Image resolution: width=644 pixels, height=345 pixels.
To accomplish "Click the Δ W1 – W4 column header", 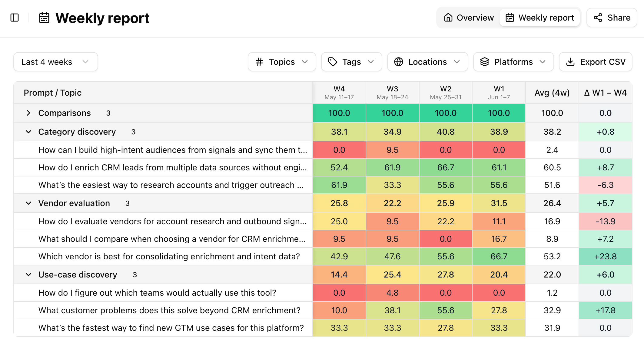I will 606,93.
